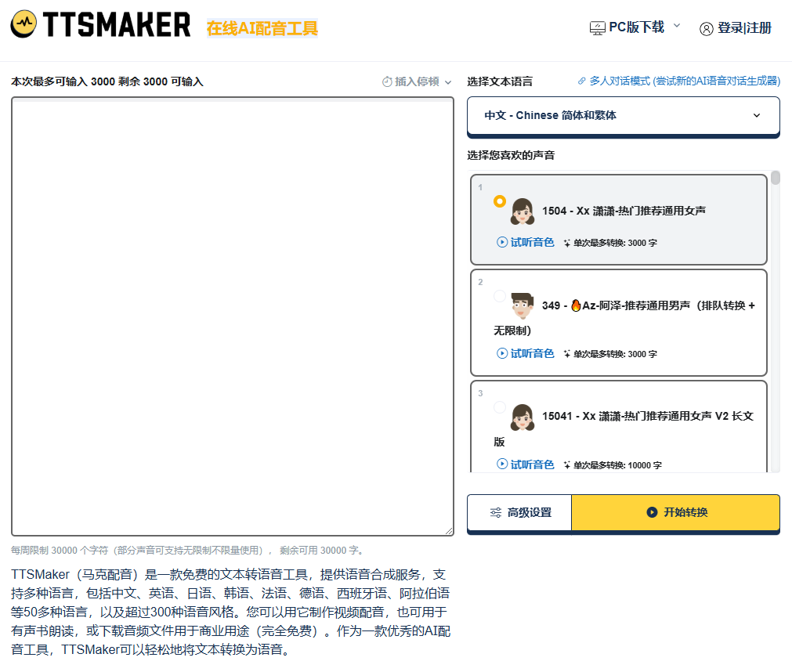792x672 pixels.
Task: Open the PC版下载 menu
Action: pos(635,27)
